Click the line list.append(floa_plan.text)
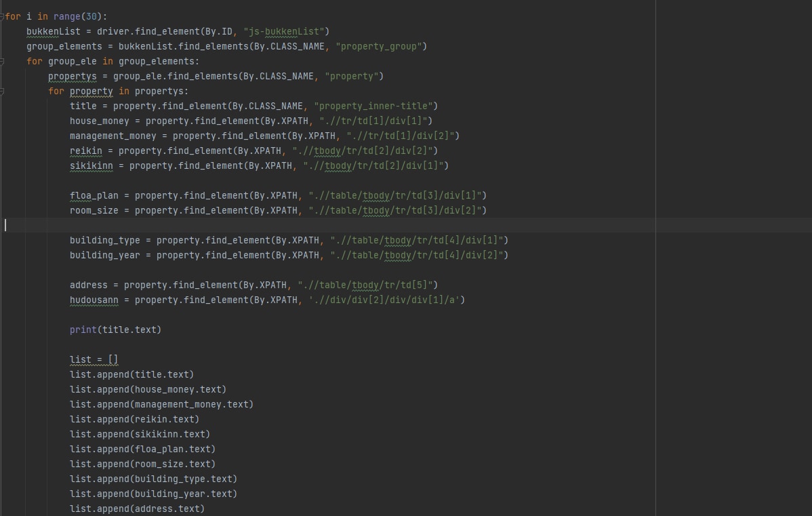 142,450
